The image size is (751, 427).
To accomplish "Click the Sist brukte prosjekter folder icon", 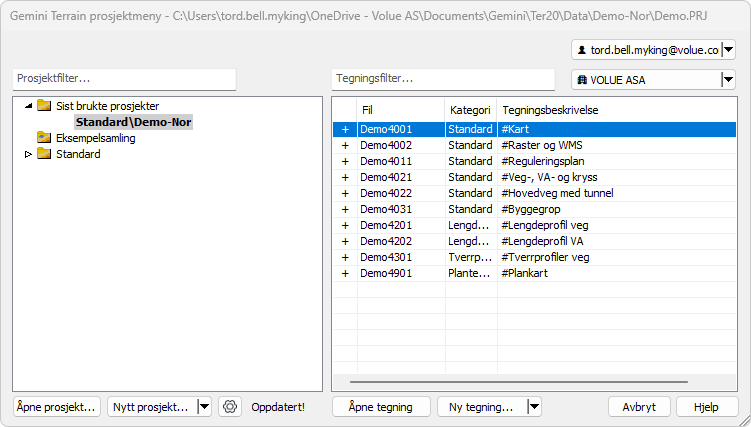I will (43, 106).
